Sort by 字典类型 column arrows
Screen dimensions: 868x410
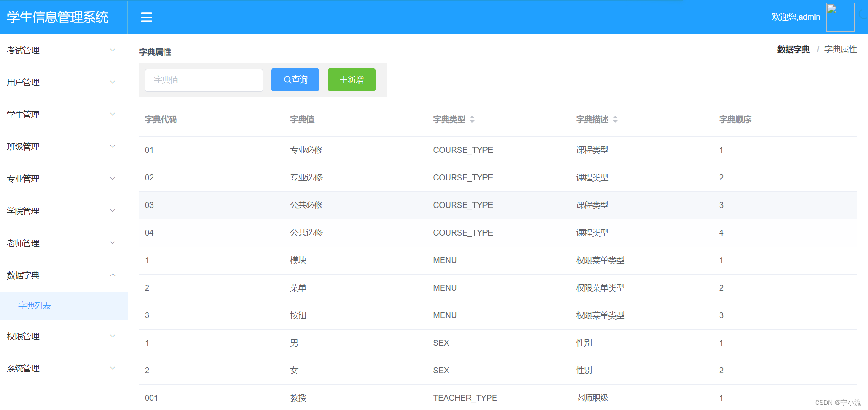tap(472, 119)
